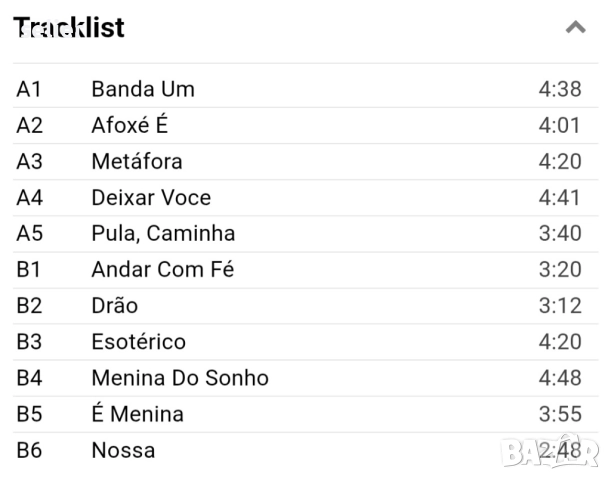The width and height of the screenshot is (611, 480).
Task: Select the track Banda Um
Action: click(x=143, y=89)
